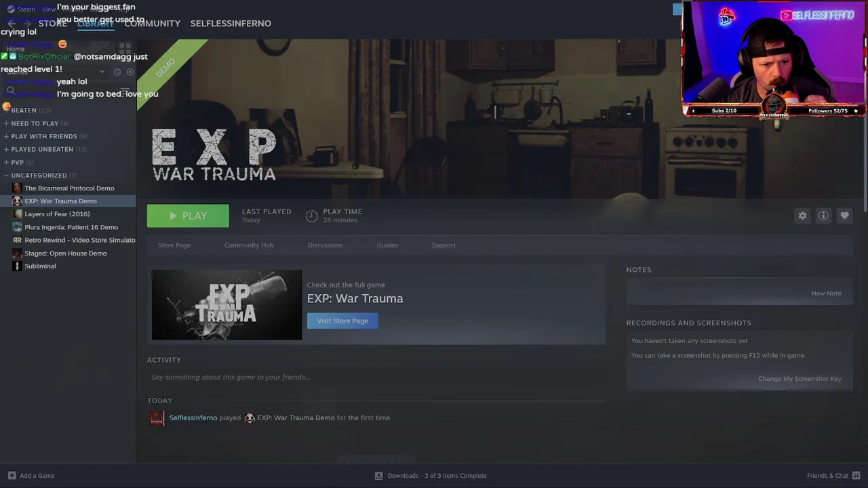Click the Downloads status icon

coord(379,476)
